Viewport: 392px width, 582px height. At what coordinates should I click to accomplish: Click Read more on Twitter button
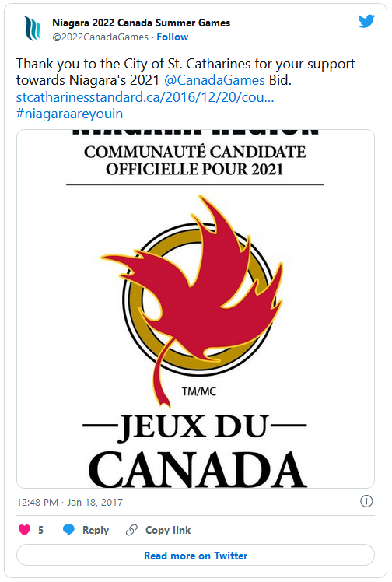pyautogui.click(x=195, y=556)
